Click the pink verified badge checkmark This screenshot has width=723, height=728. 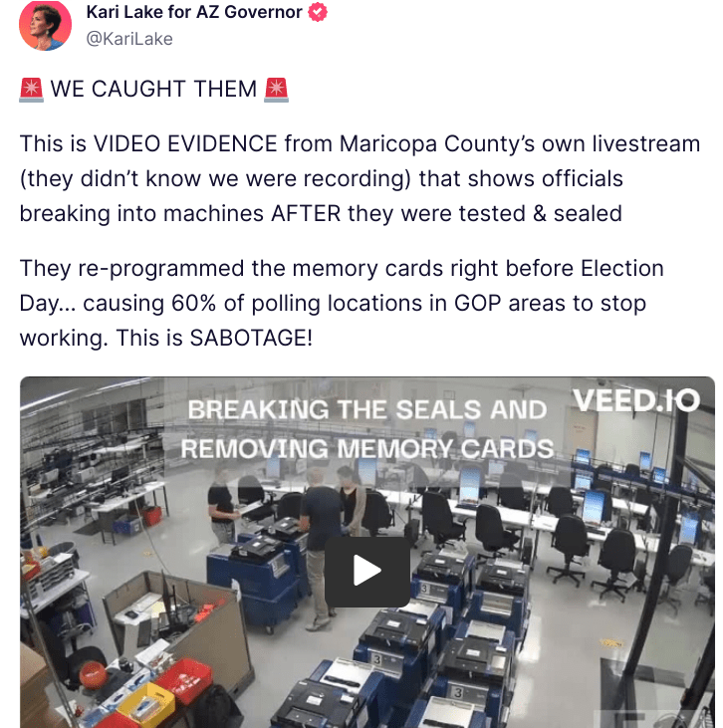[318, 12]
